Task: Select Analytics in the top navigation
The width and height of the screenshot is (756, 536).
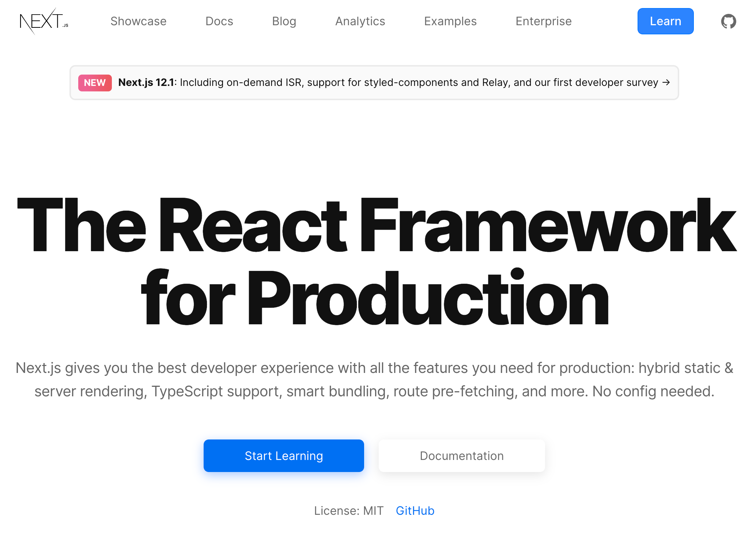Action: [x=360, y=21]
